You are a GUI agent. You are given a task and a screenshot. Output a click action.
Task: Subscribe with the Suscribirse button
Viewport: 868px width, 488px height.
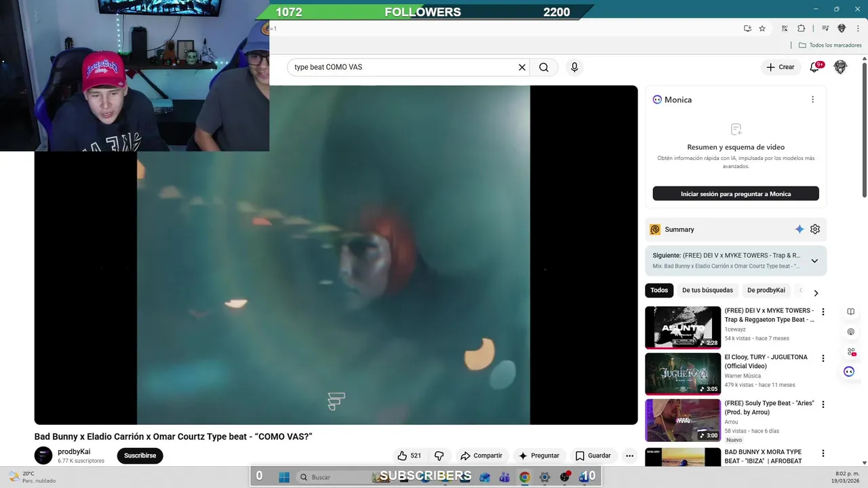pyautogui.click(x=140, y=455)
